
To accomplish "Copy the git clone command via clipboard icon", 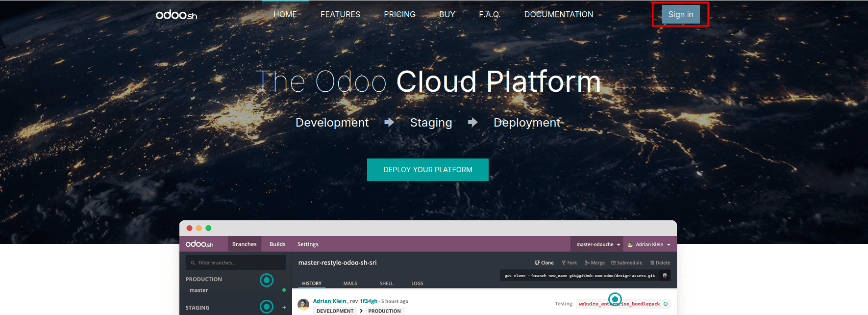I will pyautogui.click(x=665, y=275).
